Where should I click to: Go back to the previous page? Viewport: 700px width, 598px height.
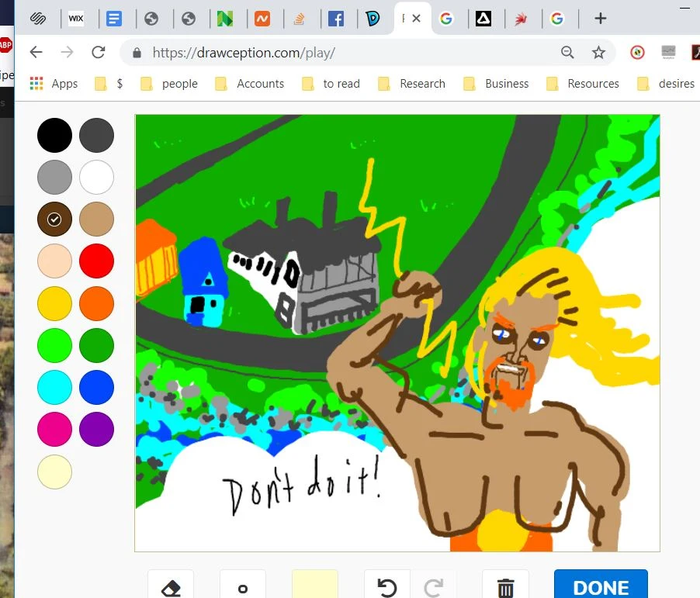coord(36,52)
